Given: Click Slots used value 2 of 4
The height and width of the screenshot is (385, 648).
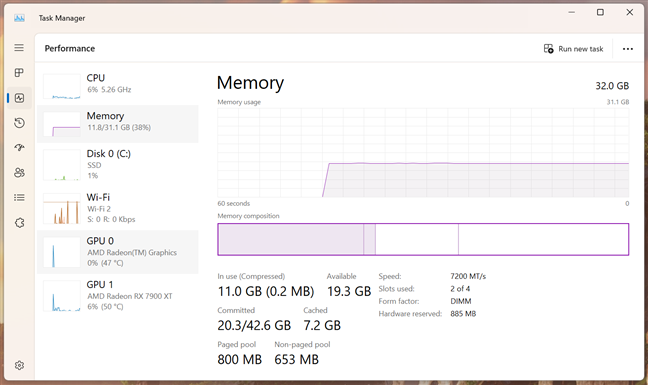Looking at the screenshot, I should 460,288.
